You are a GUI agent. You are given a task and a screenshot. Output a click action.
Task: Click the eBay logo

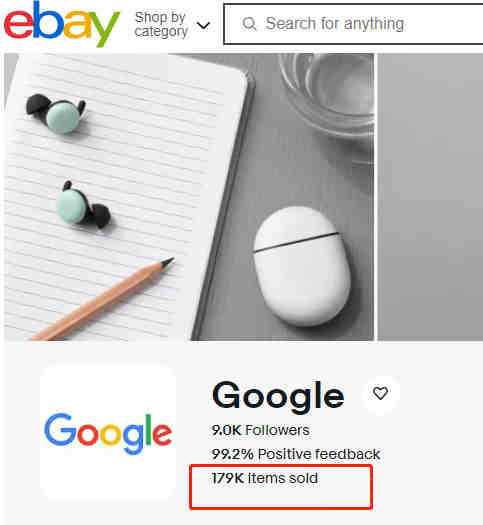(62, 24)
